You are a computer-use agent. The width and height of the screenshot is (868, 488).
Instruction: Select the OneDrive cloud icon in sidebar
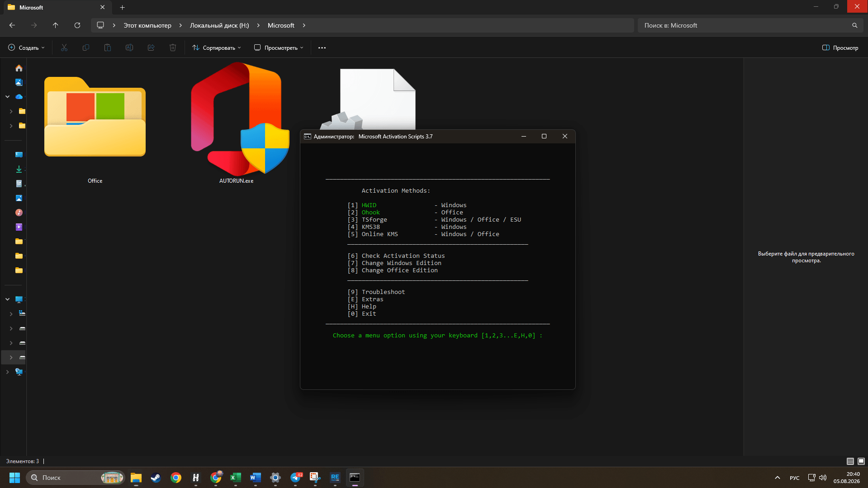tap(19, 97)
